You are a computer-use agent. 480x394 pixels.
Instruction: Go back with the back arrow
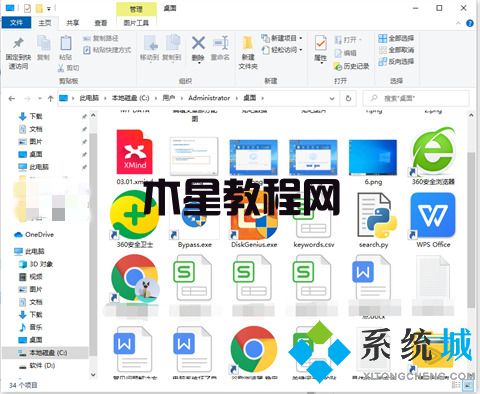click(12, 98)
